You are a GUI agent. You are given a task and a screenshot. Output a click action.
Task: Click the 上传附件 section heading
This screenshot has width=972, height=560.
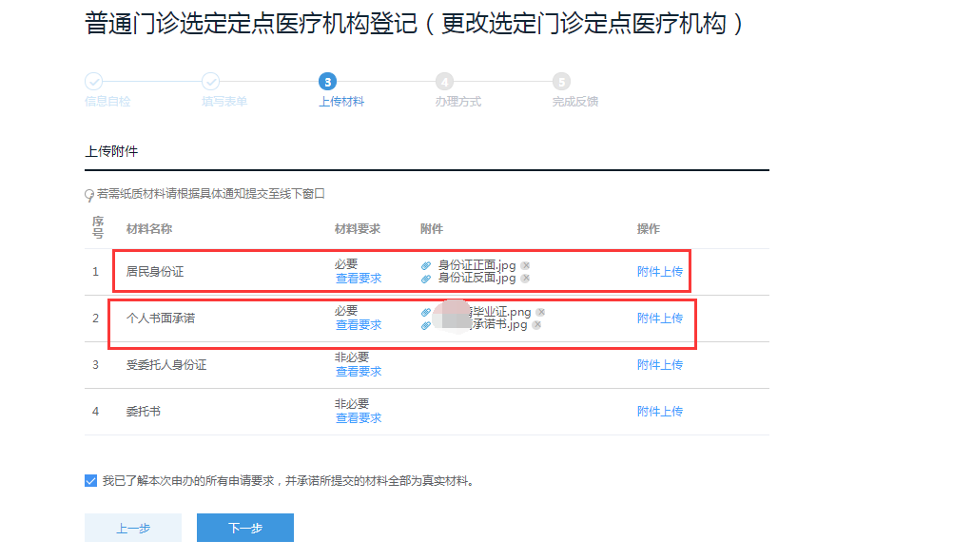pyautogui.click(x=111, y=151)
